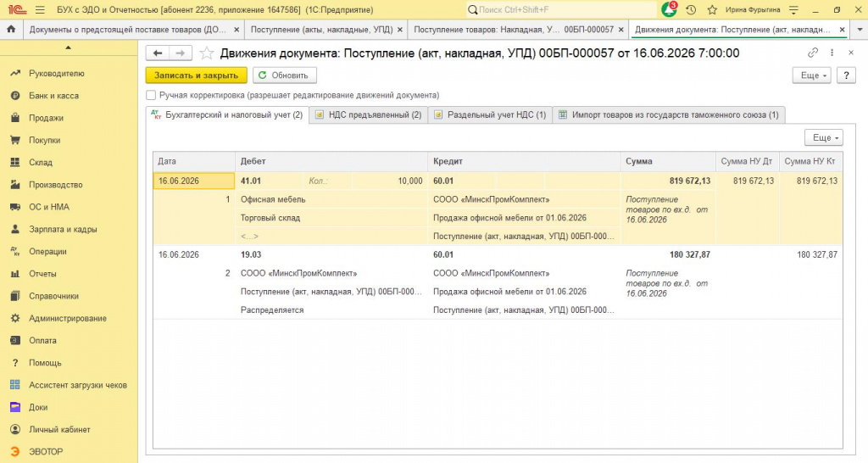Navigate back with left arrow button
Viewport: 868px width, 463px height.
tap(158, 53)
